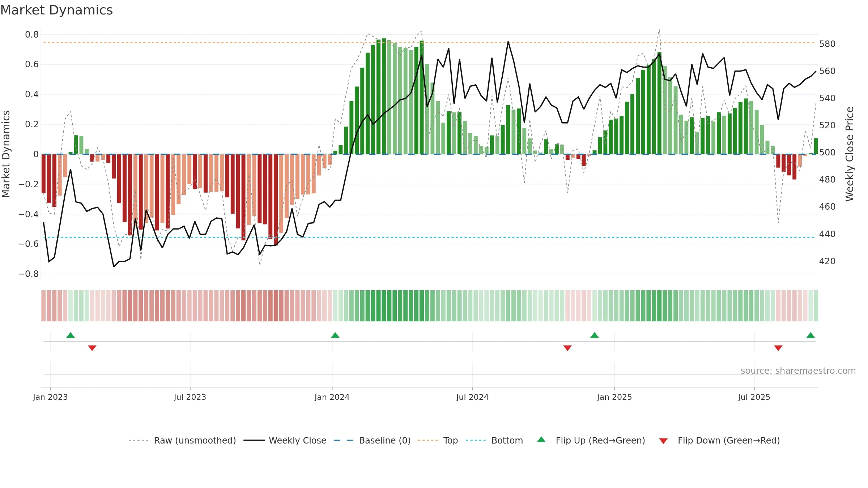Click the first green flip-up marker in early 2023
The height and width of the screenshot is (488, 868).
[71, 335]
